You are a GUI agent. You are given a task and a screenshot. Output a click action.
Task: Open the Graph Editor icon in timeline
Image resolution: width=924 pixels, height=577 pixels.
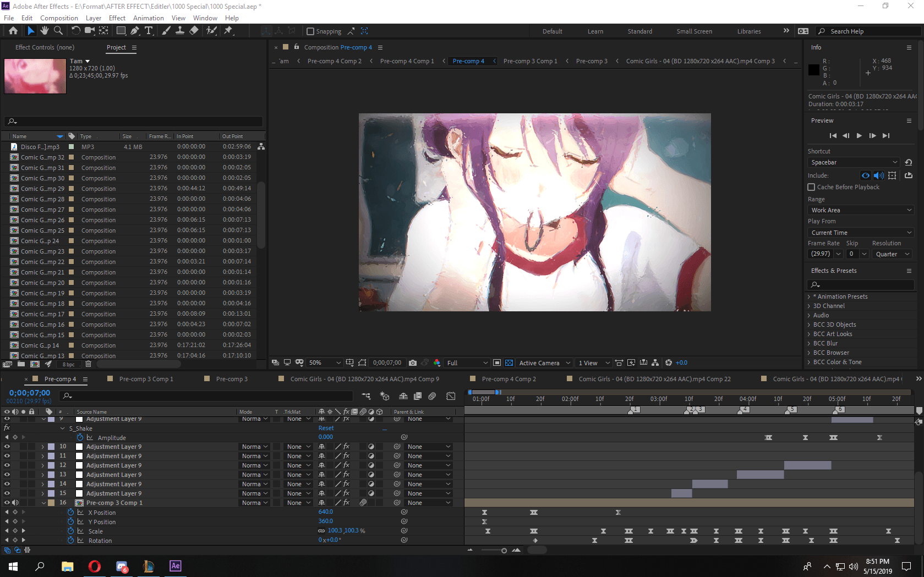(x=451, y=396)
